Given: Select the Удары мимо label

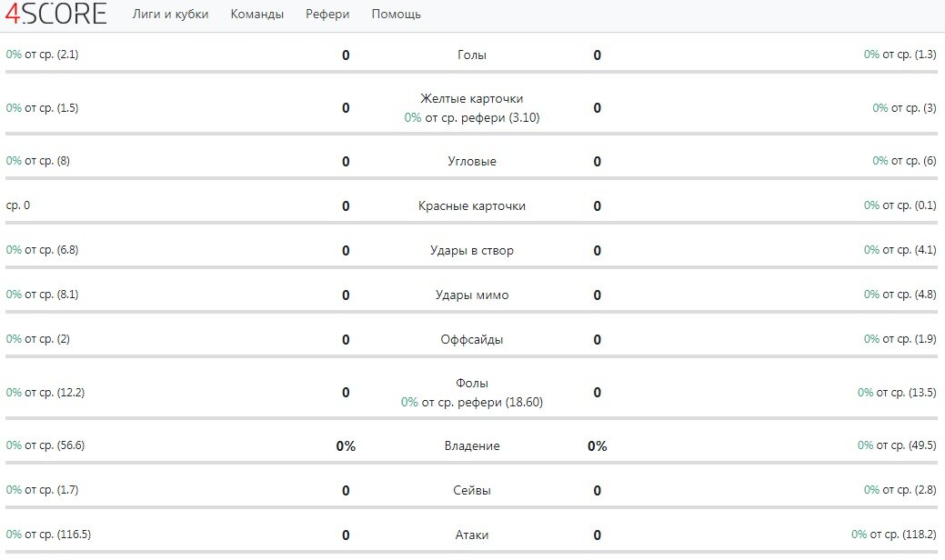Looking at the screenshot, I should (x=472, y=295).
